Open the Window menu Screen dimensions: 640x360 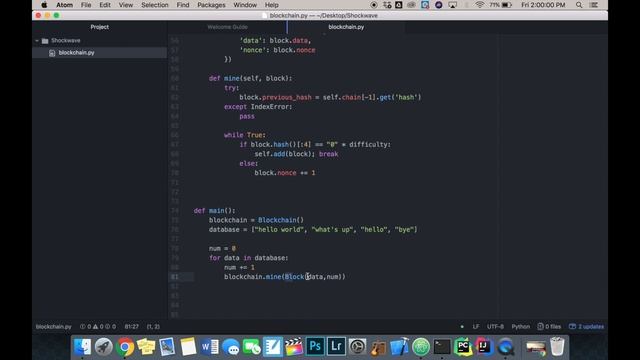[x=245, y=5]
